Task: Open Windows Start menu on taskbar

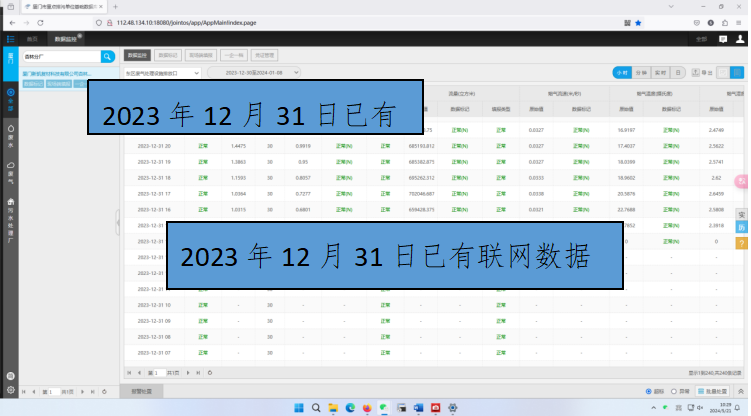Action: point(297,407)
